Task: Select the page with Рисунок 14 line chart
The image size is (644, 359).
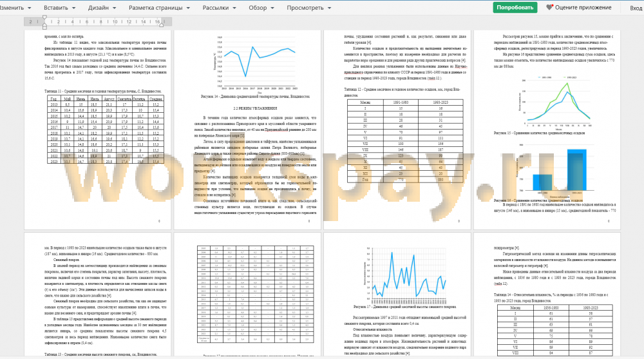Action: pos(247,130)
